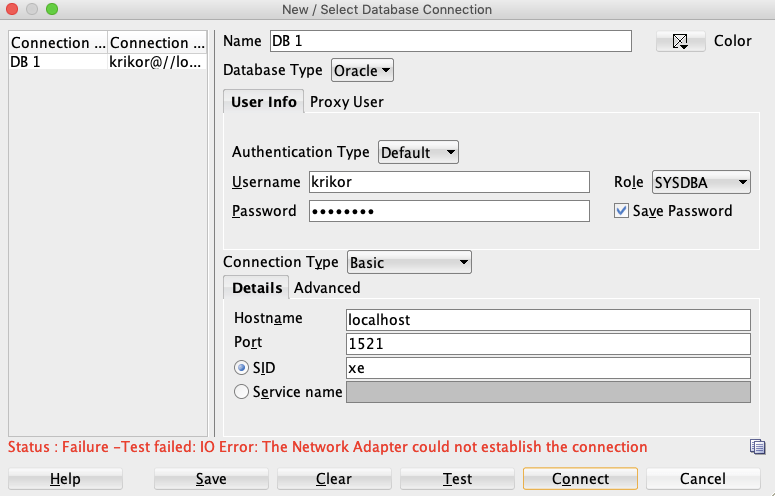
Task: Click the Save button
Action: point(211,479)
